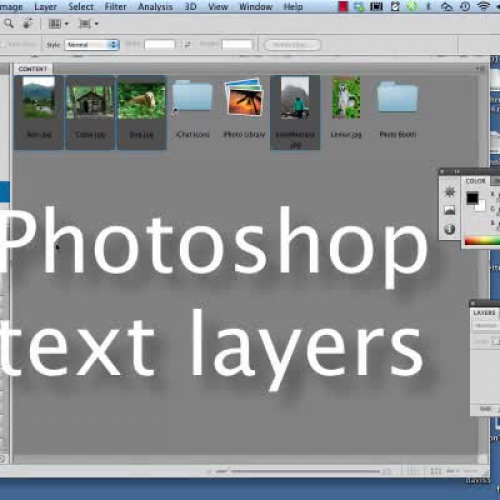Click the link layers icon at Layers panel bottom
This screenshot has height=500, width=500.
[x=485, y=409]
